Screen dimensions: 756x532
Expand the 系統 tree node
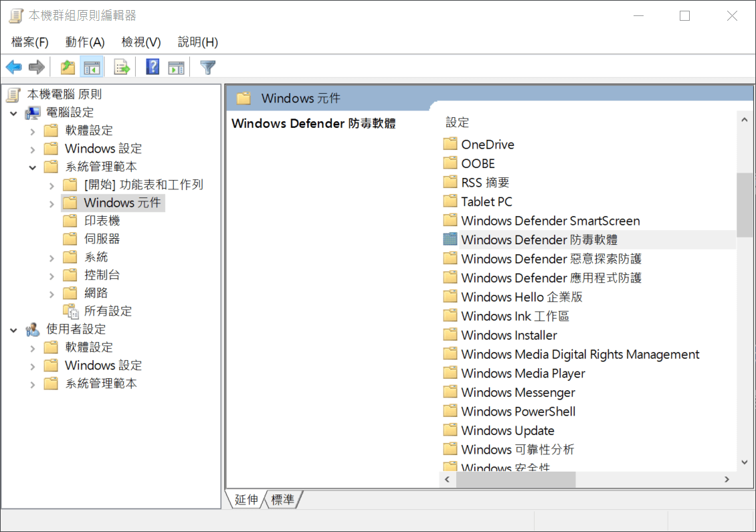click(x=52, y=258)
